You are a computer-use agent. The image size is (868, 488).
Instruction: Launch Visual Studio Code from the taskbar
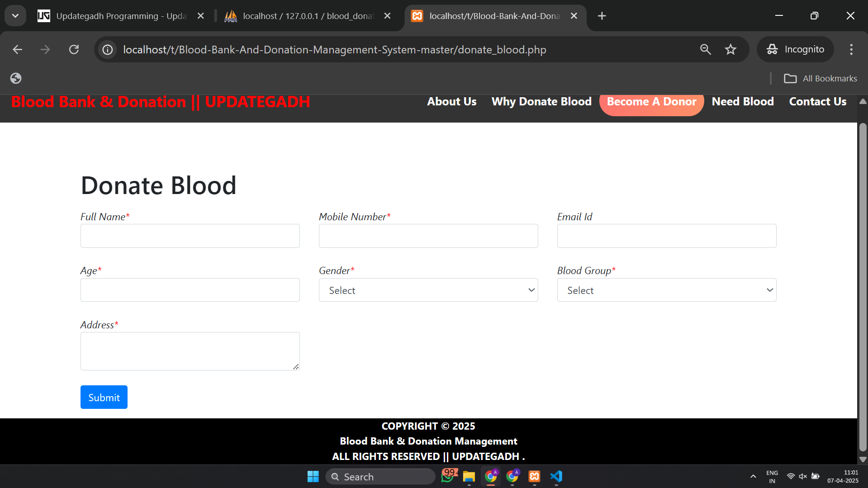pyautogui.click(x=556, y=476)
